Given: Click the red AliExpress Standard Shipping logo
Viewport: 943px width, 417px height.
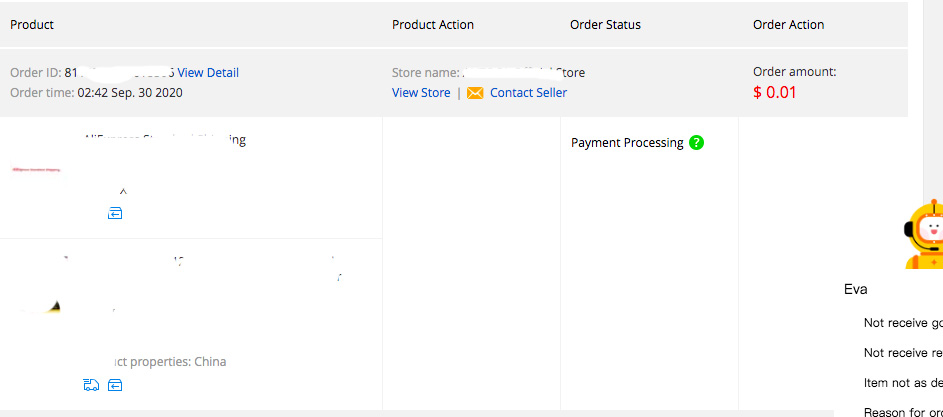Looking at the screenshot, I should (36, 170).
